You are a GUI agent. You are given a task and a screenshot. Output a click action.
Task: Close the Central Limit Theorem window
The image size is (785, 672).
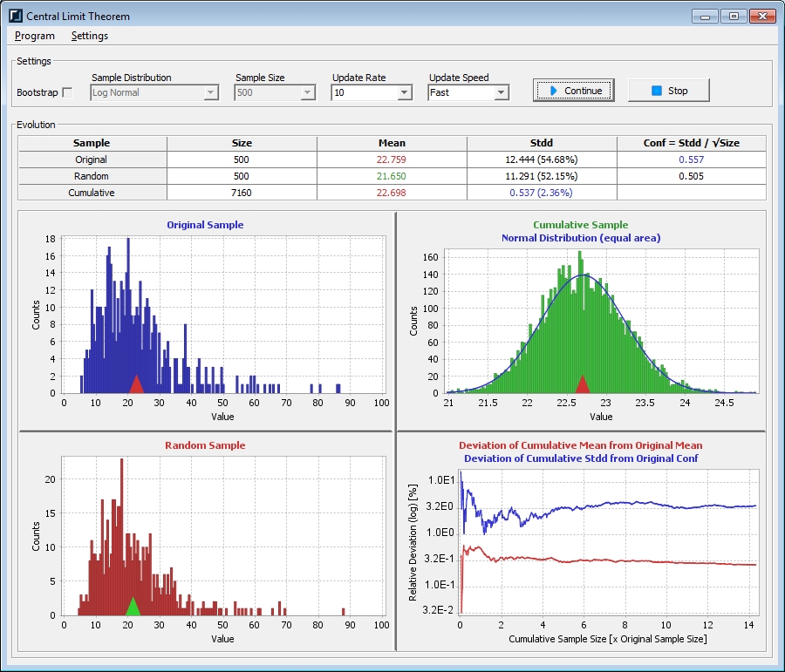762,17
